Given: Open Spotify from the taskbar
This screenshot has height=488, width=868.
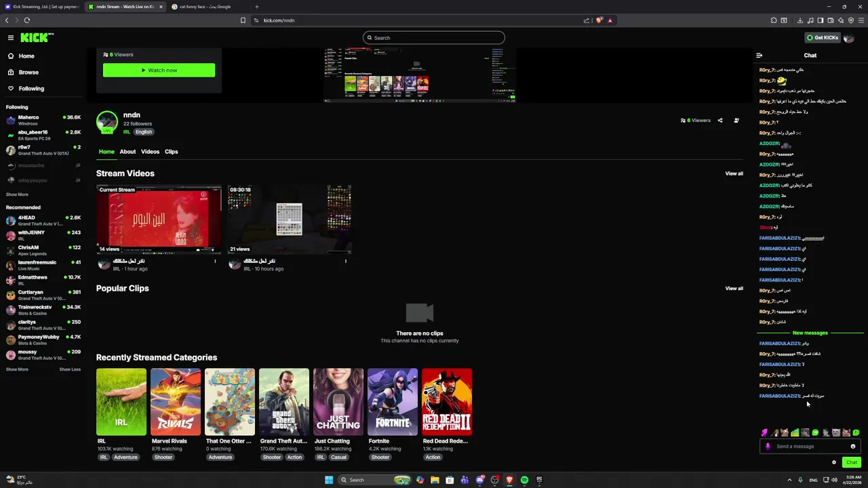Looking at the screenshot, I should click(524, 480).
